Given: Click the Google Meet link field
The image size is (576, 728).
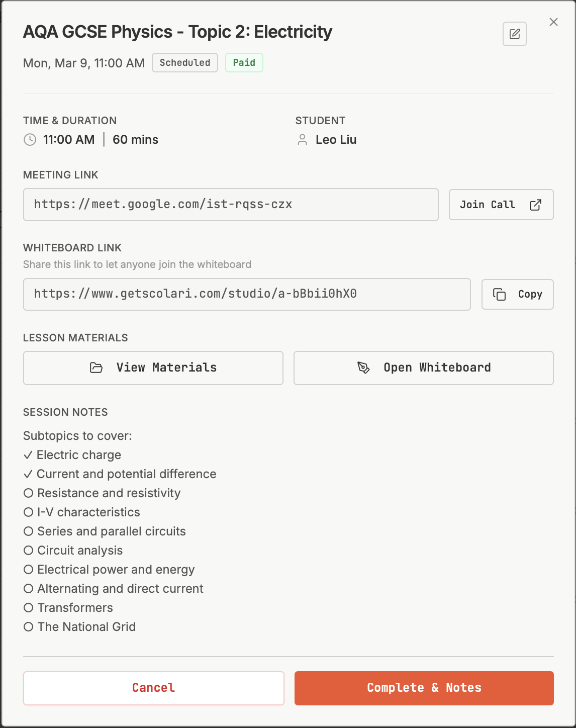Looking at the screenshot, I should point(230,205).
